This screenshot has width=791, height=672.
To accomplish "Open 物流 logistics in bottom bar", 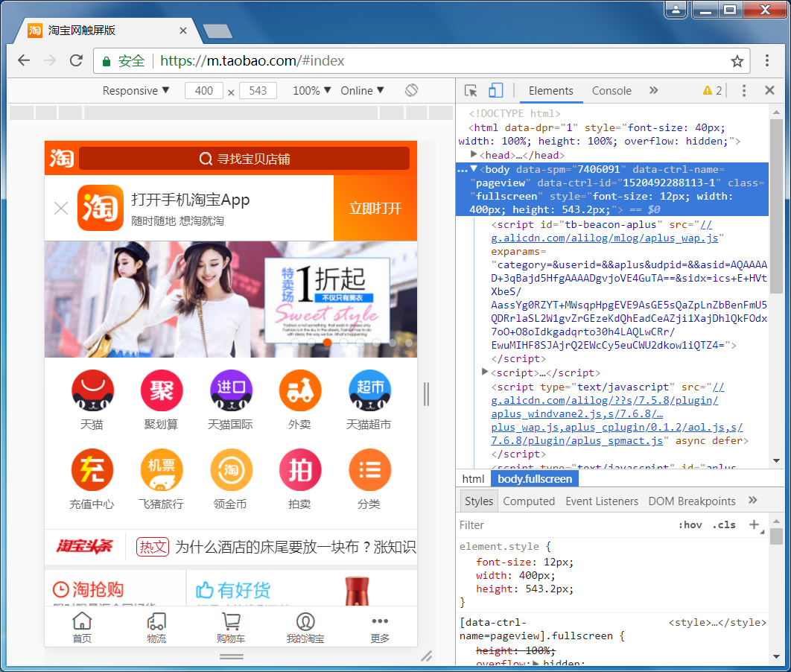I will pyautogui.click(x=156, y=621).
